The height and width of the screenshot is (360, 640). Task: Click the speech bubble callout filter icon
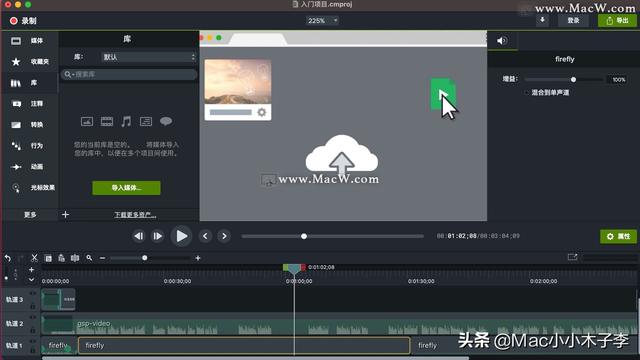pyautogui.click(x=166, y=121)
